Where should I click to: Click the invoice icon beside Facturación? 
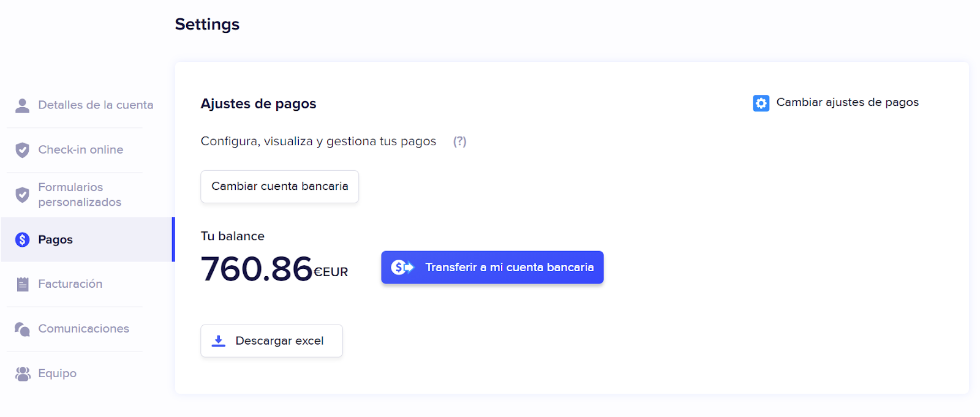pos(23,284)
